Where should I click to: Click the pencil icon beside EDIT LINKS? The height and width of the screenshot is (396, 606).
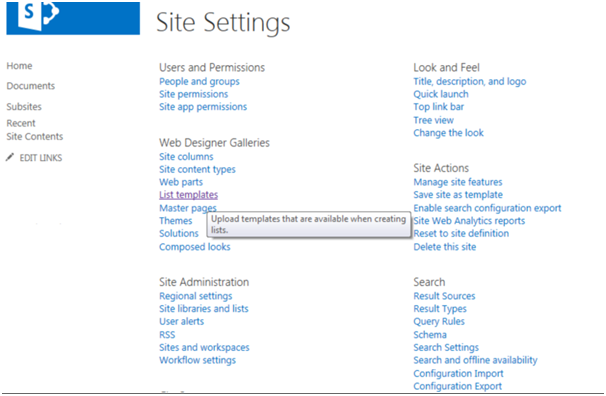pyautogui.click(x=10, y=157)
